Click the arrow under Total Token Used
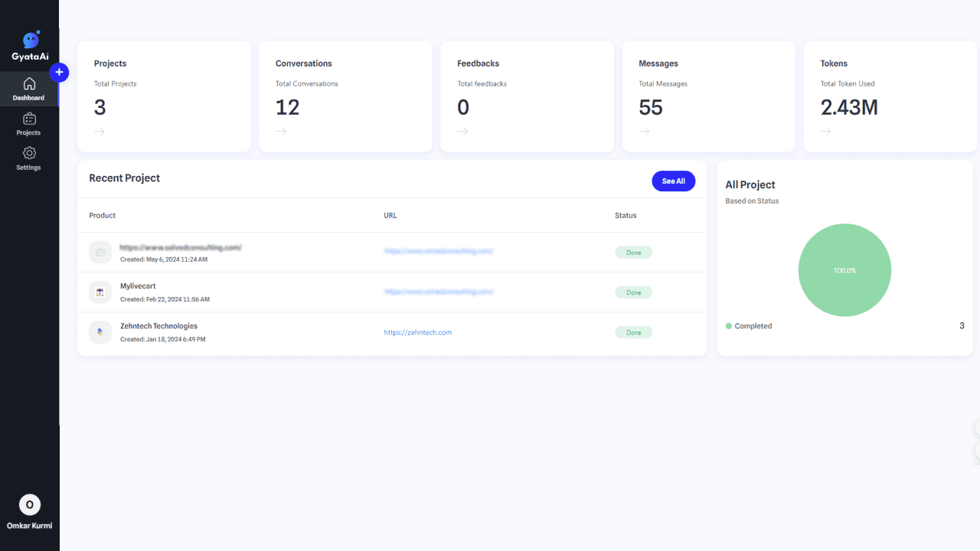Viewport: 980px width, 551px height. [825, 132]
